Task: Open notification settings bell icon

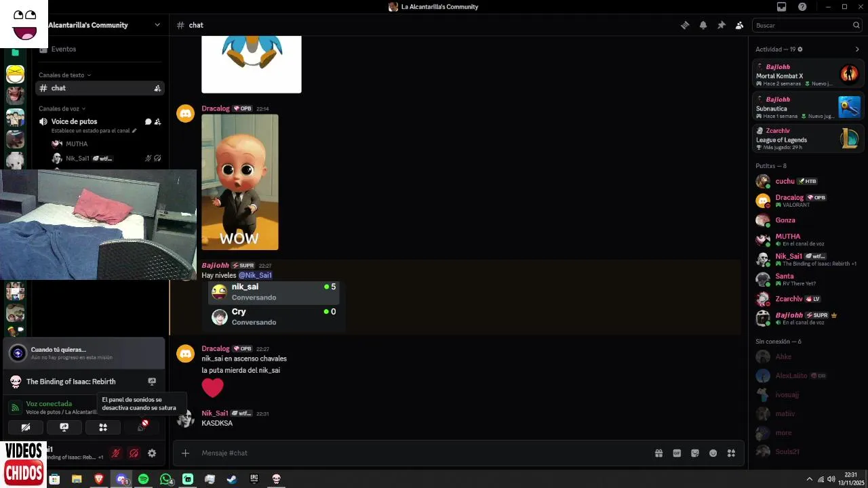Action: point(703,25)
